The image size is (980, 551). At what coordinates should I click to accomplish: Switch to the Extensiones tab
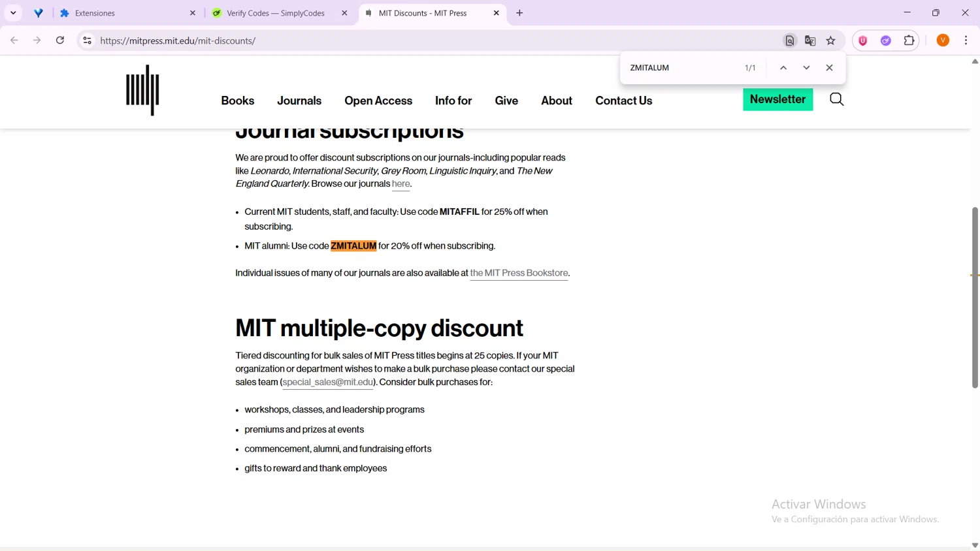pos(127,13)
